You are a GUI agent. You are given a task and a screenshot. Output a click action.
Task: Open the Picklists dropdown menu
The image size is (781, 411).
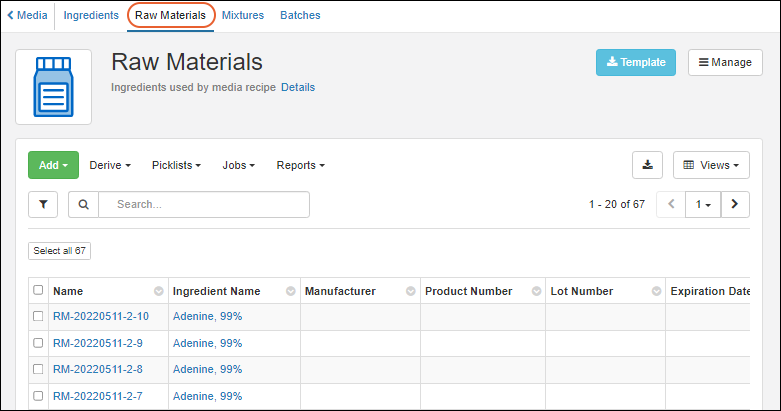pos(176,165)
